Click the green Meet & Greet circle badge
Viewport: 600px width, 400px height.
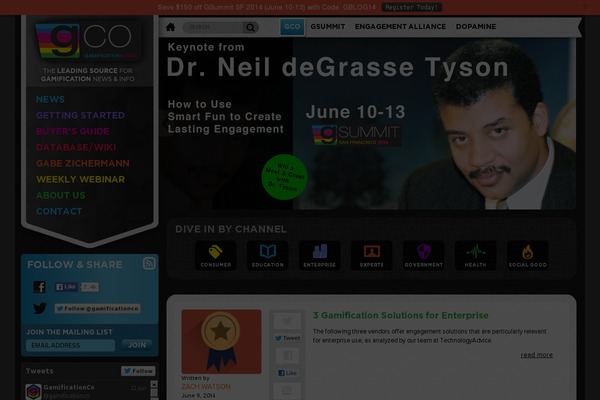tap(284, 177)
